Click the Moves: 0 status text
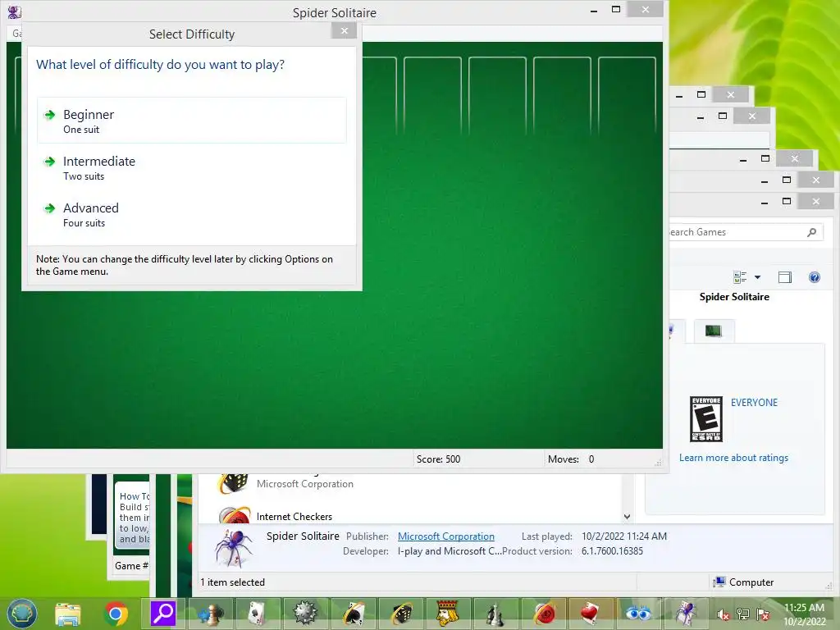Viewport: 840px width, 630px height. point(571,459)
